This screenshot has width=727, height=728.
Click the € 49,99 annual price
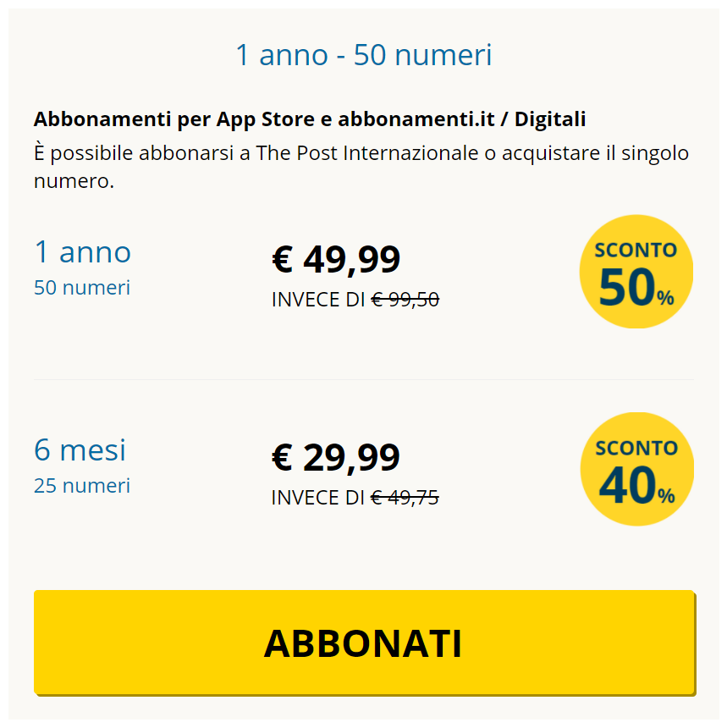pos(336,259)
